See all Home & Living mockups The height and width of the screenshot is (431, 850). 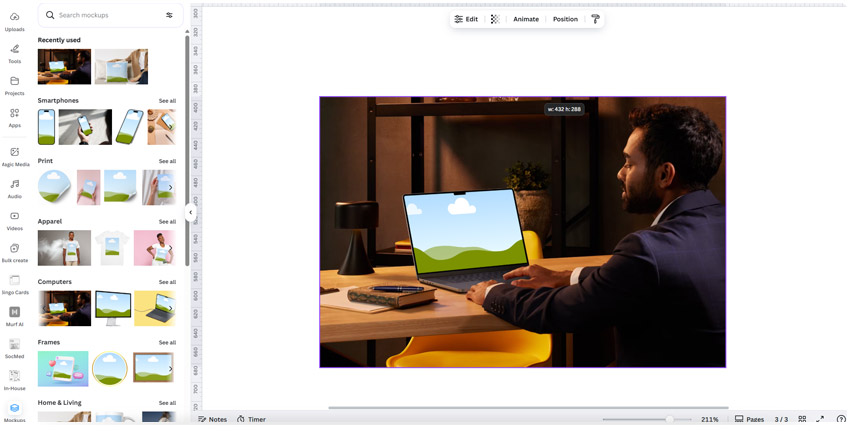click(x=167, y=403)
